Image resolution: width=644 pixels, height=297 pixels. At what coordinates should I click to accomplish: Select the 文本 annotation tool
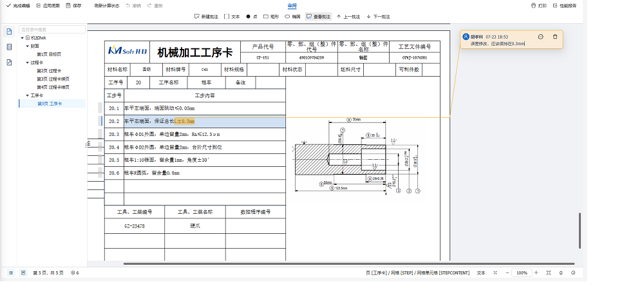click(x=232, y=17)
